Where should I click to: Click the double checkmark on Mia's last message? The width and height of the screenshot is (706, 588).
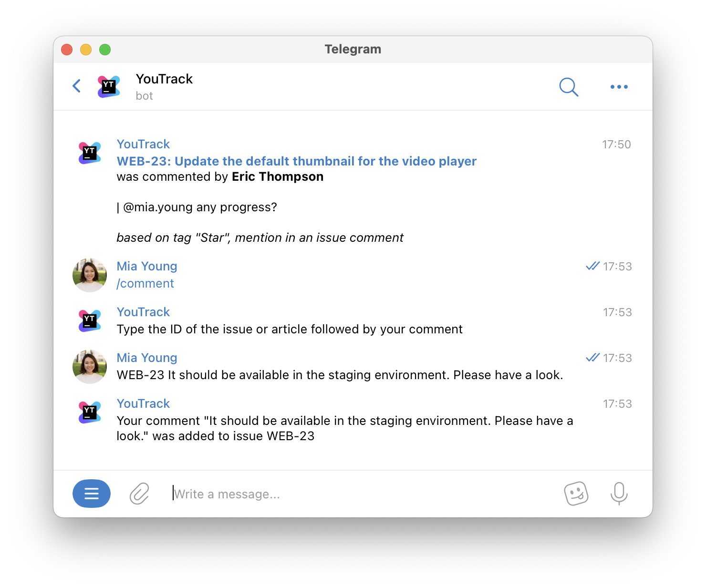click(592, 357)
